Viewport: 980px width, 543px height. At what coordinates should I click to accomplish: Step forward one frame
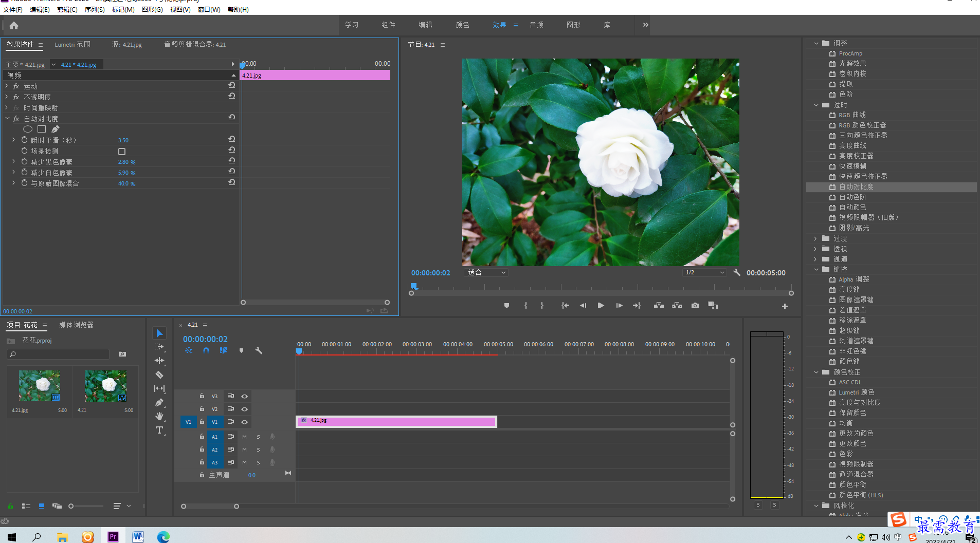point(619,306)
